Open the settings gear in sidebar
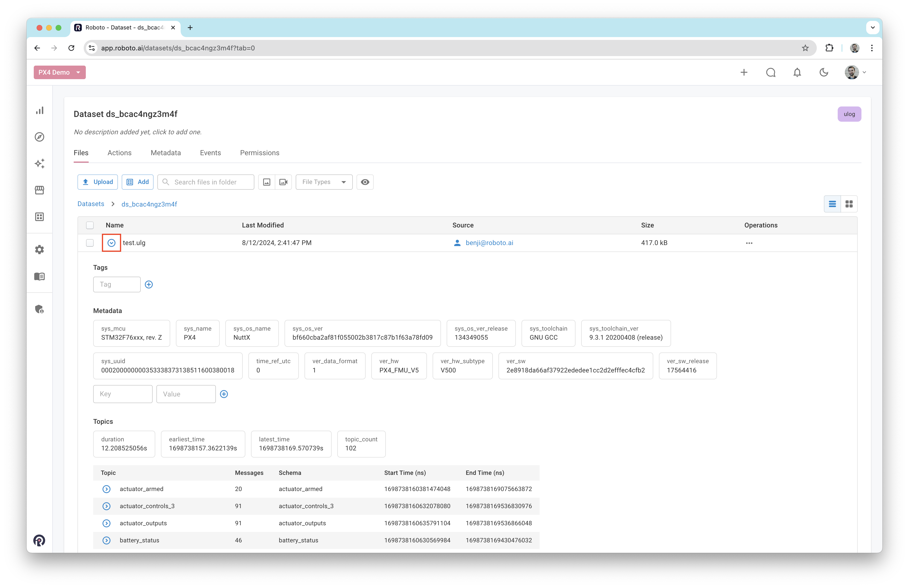The image size is (909, 588). [40, 250]
